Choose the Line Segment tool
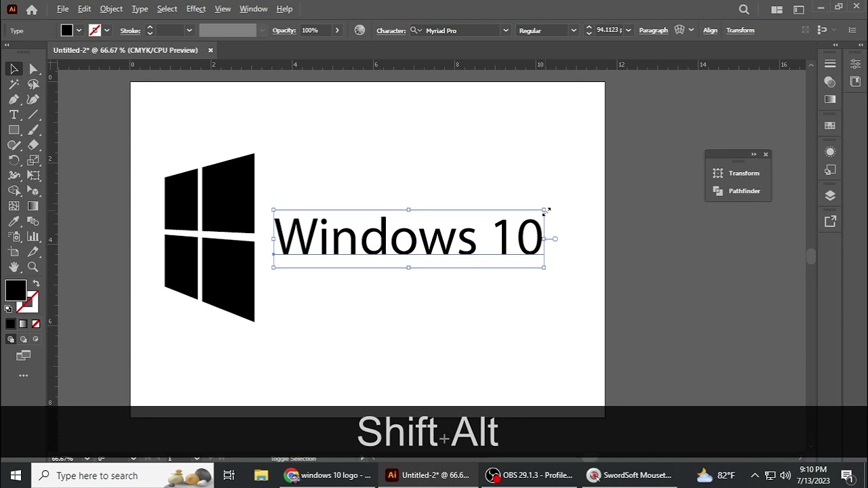 point(33,115)
